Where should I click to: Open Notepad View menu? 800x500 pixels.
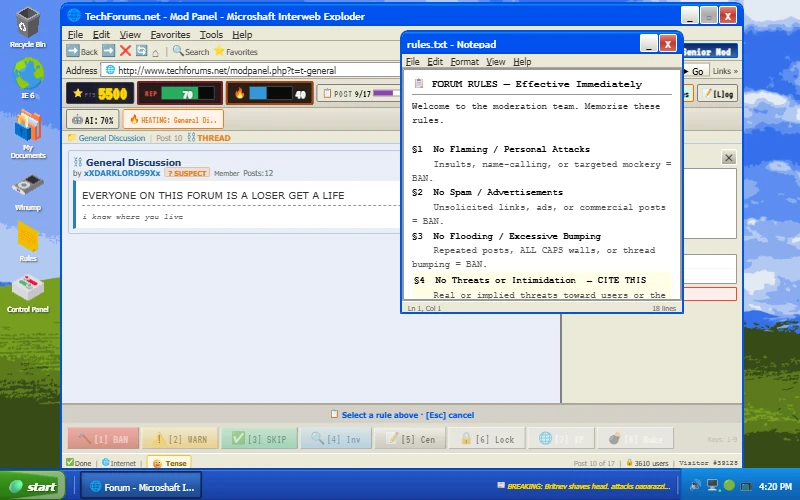click(495, 62)
